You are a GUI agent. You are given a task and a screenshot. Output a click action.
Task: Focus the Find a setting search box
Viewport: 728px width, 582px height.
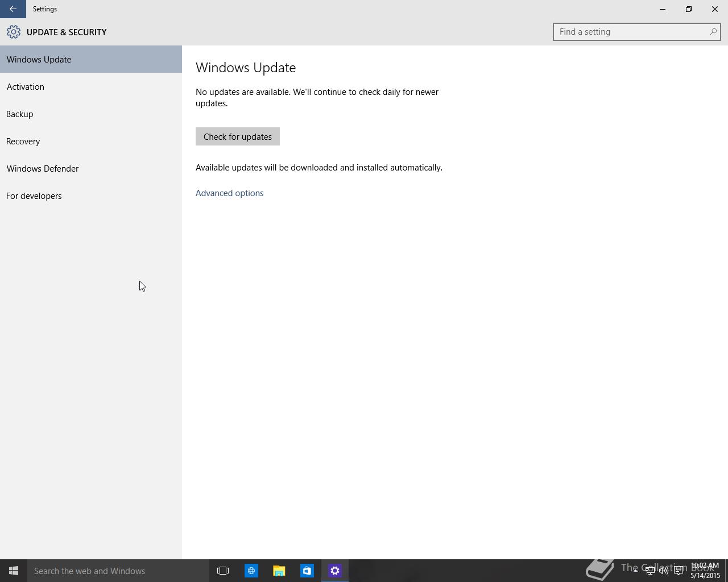(636, 32)
